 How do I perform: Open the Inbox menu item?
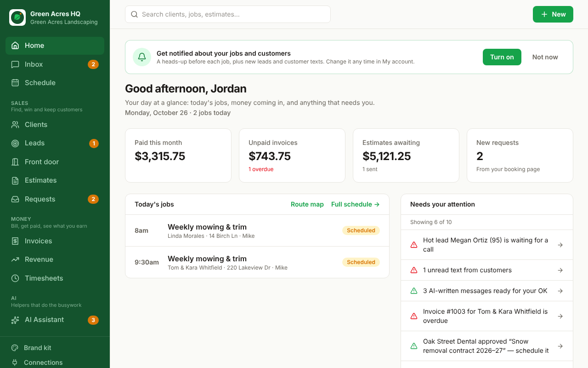tap(55, 64)
